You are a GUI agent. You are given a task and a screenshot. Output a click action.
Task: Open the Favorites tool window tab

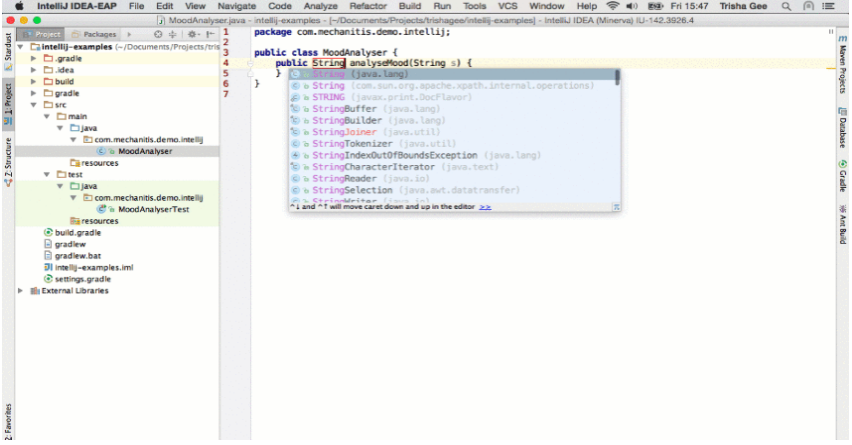(8, 421)
